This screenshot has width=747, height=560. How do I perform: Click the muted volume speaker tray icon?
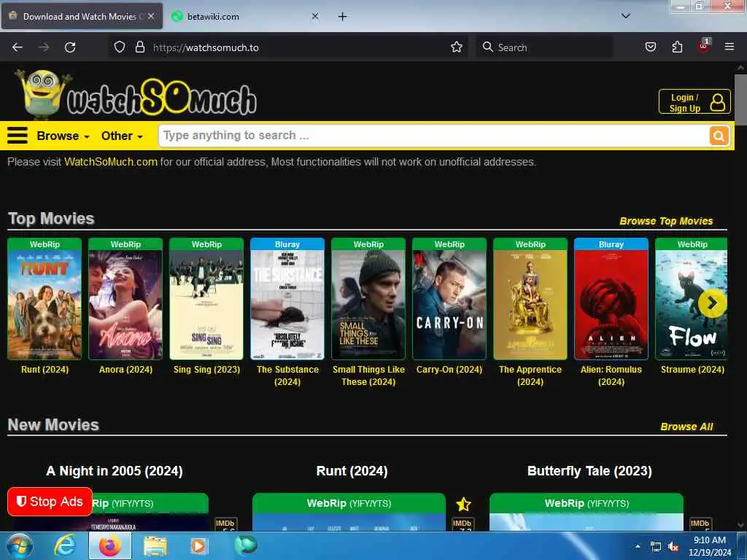[673, 547]
